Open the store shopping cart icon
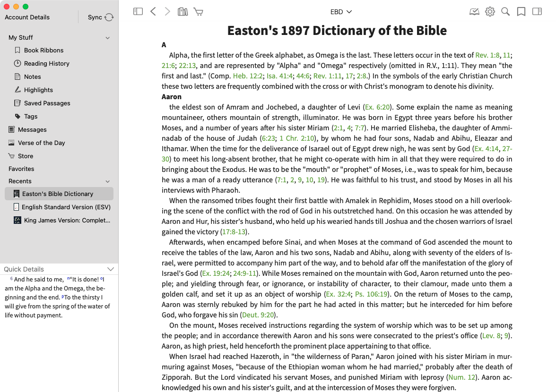 point(199,12)
